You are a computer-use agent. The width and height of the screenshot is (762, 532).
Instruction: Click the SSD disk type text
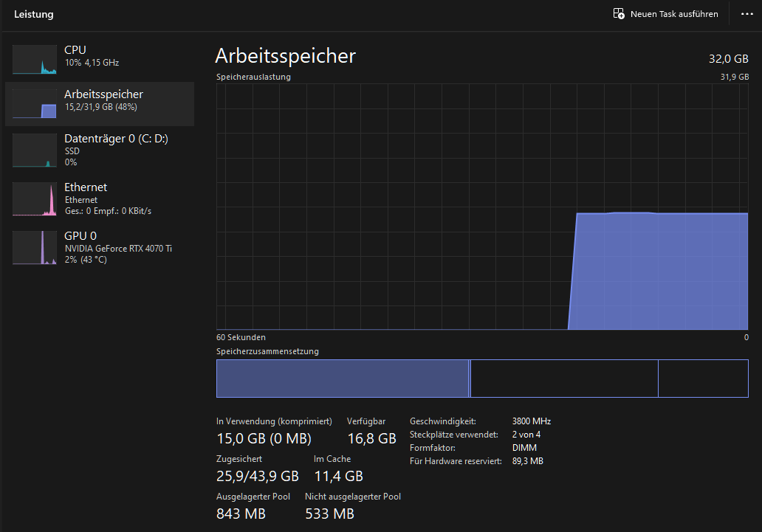[x=72, y=151]
